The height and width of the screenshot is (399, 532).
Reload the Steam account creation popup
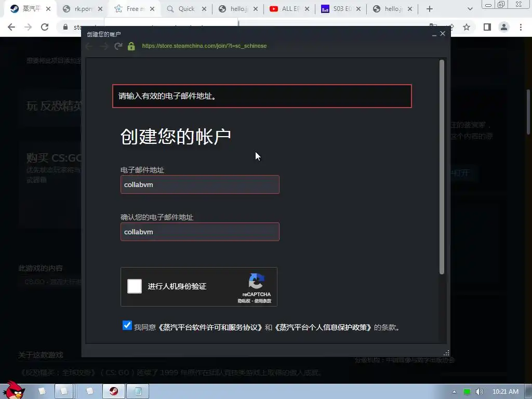tap(118, 46)
